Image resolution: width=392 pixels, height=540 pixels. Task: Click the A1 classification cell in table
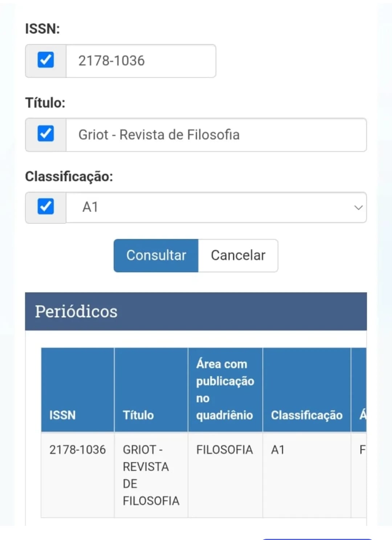pos(278,450)
